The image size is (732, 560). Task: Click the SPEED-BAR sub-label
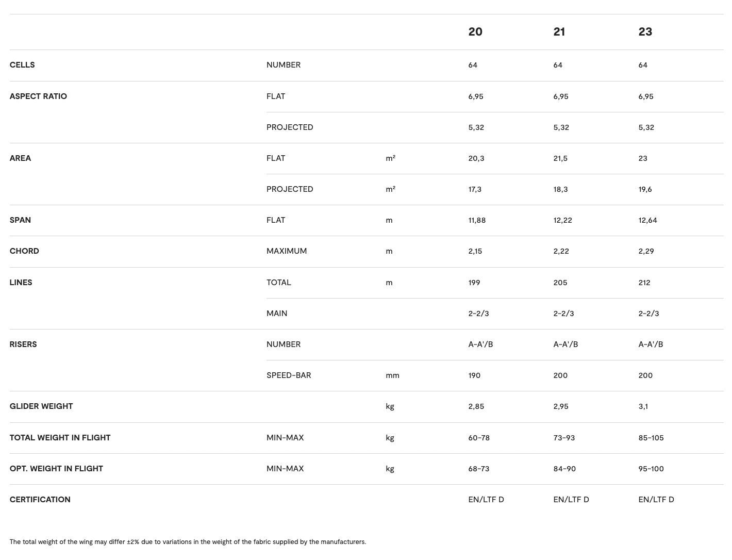click(x=289, y=375)
